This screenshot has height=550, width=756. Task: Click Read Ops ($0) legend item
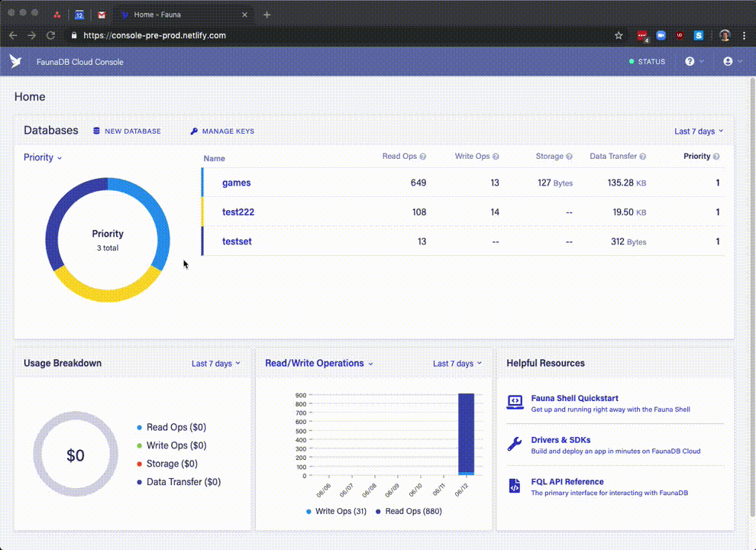[172, 427]
